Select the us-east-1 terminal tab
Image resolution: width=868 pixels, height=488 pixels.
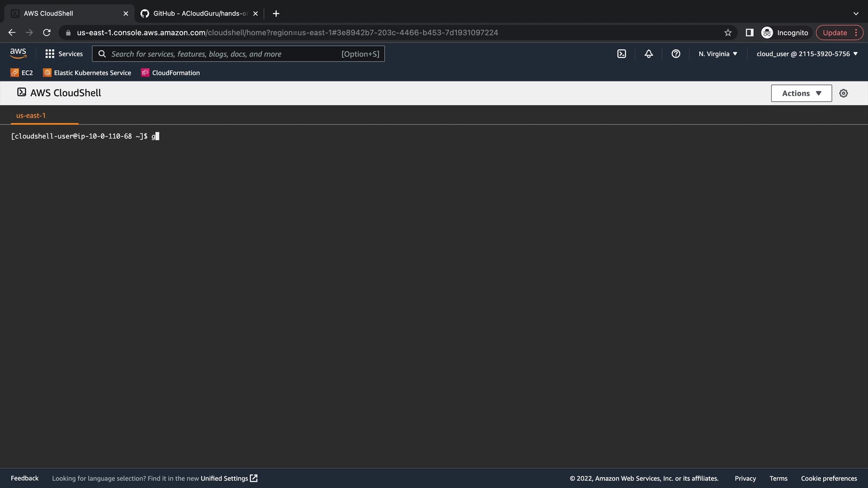click(x=31, y=116)
